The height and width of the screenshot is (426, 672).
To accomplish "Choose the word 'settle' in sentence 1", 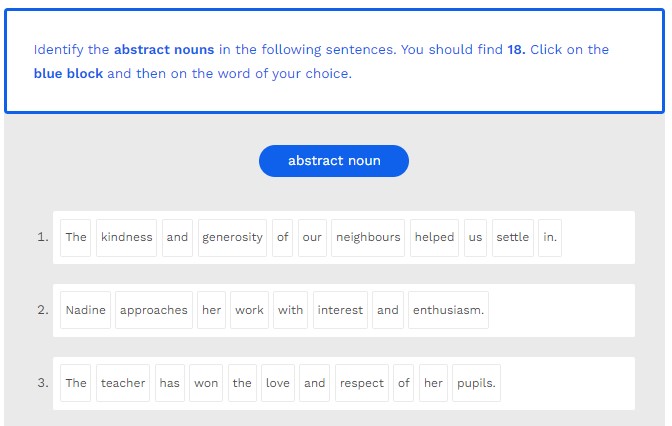I will click(512, 238).
